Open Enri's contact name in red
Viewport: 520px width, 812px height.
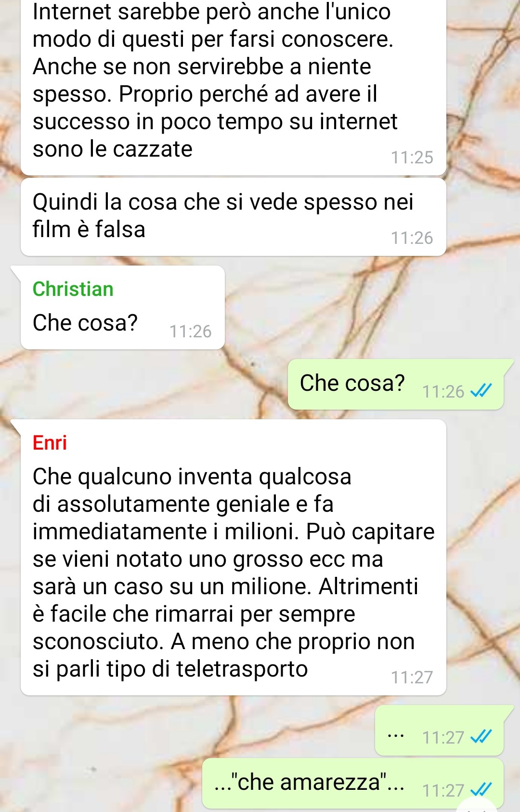tap(50, 443)
